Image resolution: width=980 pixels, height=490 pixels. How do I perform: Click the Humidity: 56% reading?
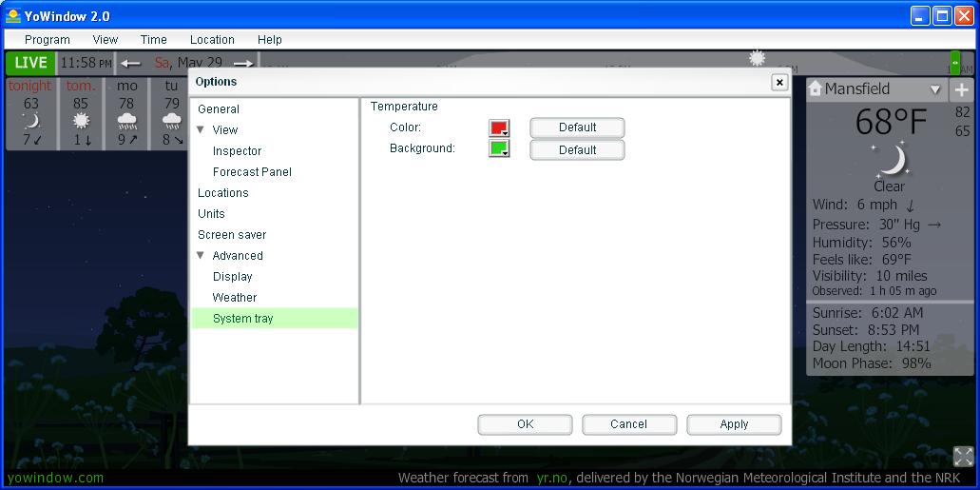pos(861,243)
